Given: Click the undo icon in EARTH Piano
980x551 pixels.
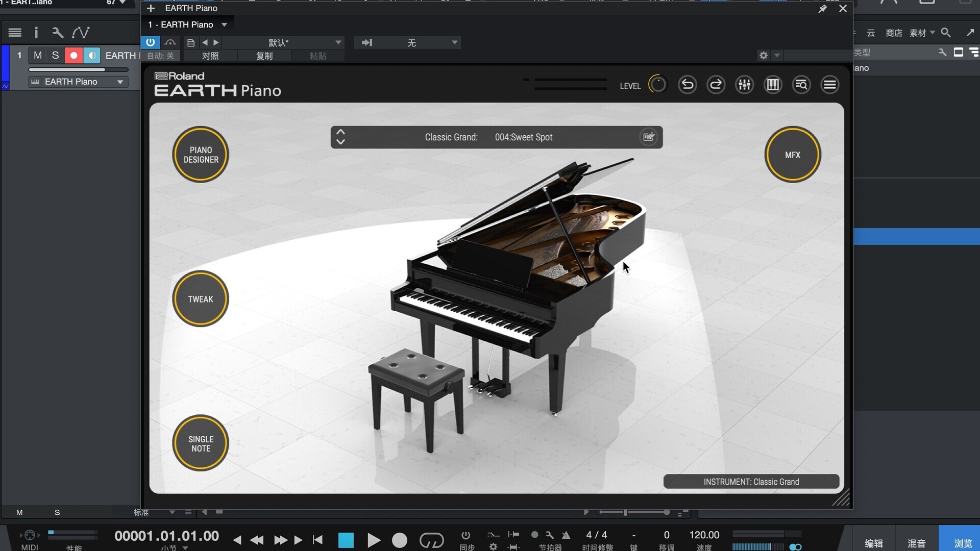Looking at the screenshot, I should point(688,85).
